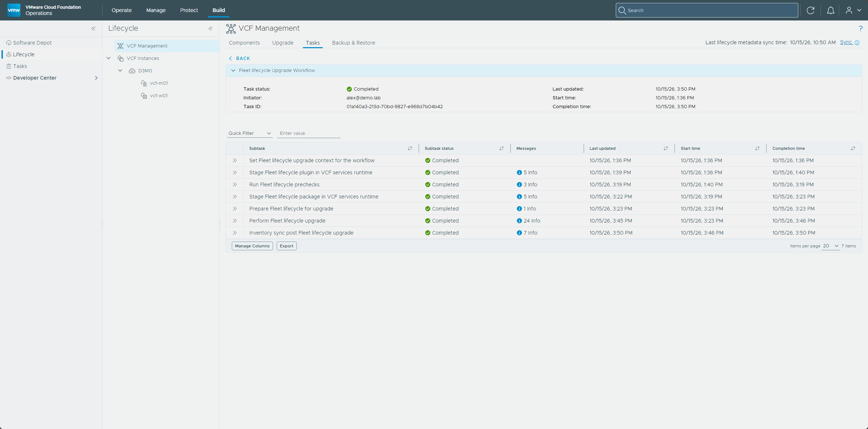
Task: Expand Developer Center submenu
Action: pyautogui.click(x=96, y=78)
